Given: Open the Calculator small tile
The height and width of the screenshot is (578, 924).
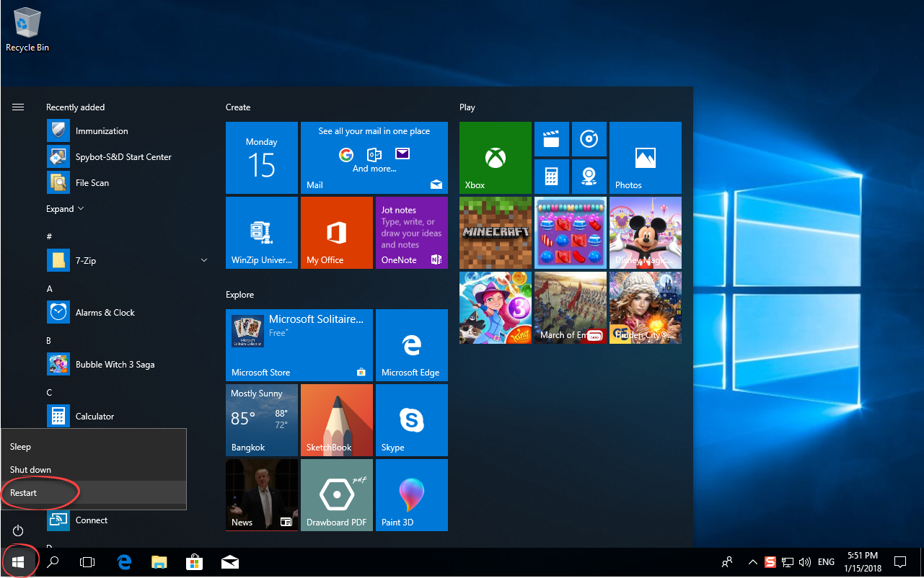Looking at the screenshot, I should (x=552, y=177).
